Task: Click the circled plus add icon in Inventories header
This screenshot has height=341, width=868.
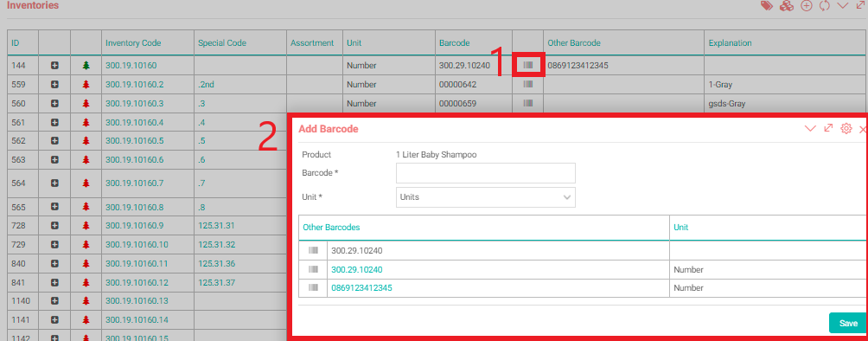Action: [x=807, y=5]
